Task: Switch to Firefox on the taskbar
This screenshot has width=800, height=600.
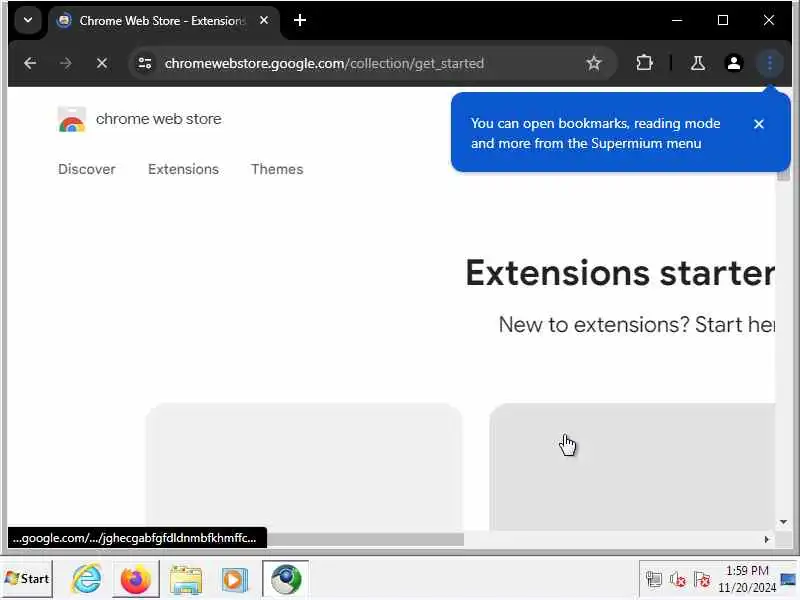Action: click(136, 579)
